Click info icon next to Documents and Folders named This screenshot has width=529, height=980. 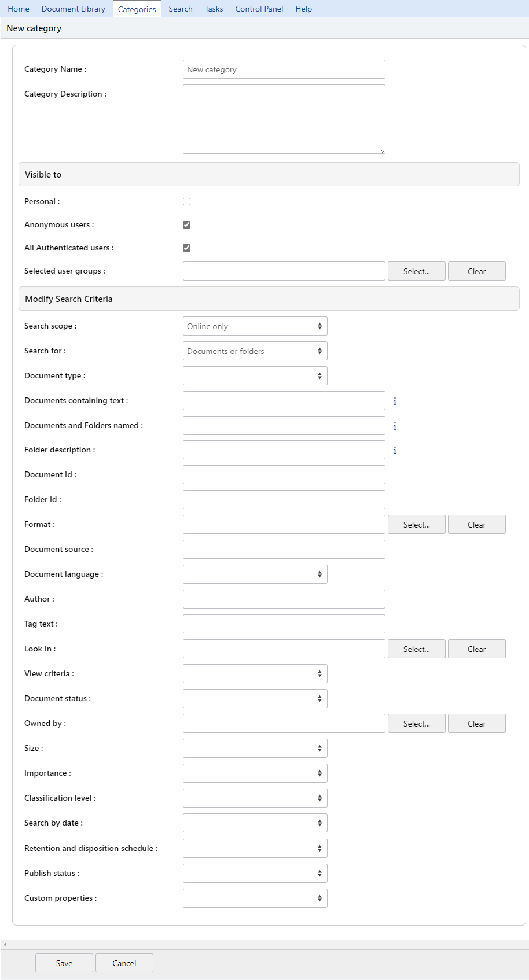(x=395, y=426)
